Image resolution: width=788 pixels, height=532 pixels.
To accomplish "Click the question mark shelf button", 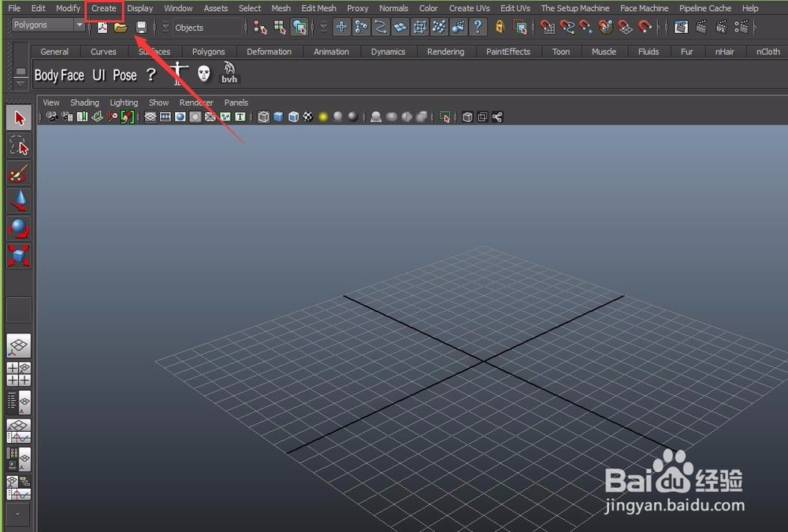I will (151, 75).
